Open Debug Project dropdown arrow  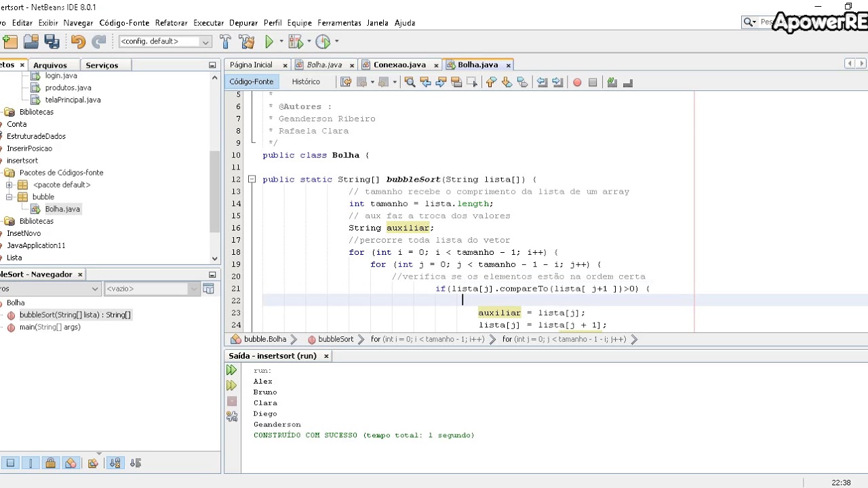pos(309,42)
